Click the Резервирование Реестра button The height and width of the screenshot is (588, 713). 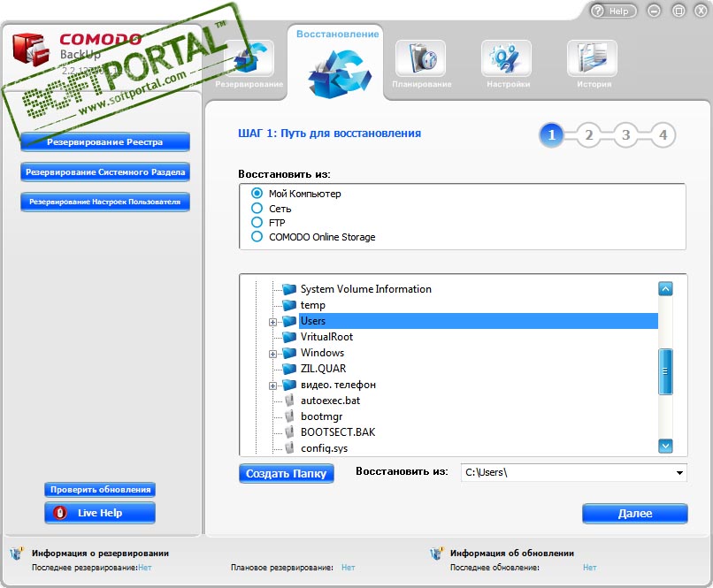[x=105, y=142]
